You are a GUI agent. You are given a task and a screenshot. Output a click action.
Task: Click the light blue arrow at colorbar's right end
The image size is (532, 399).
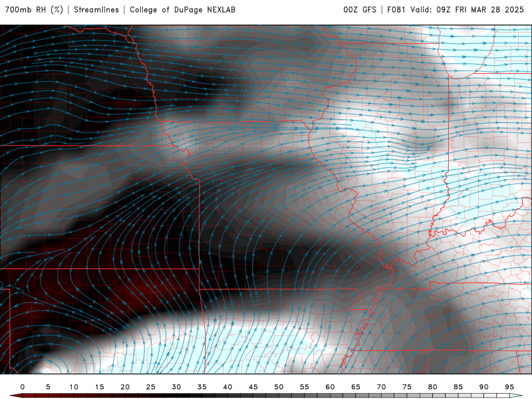(x=516, y=396)
